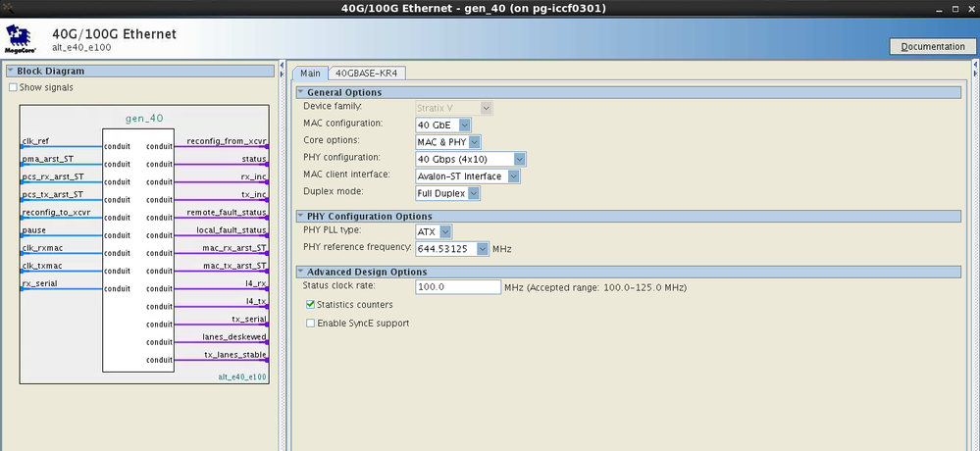This screenshot has width=980, height=451.
Task: Click the window menu icon in title bar
Action: pos(9,8)
